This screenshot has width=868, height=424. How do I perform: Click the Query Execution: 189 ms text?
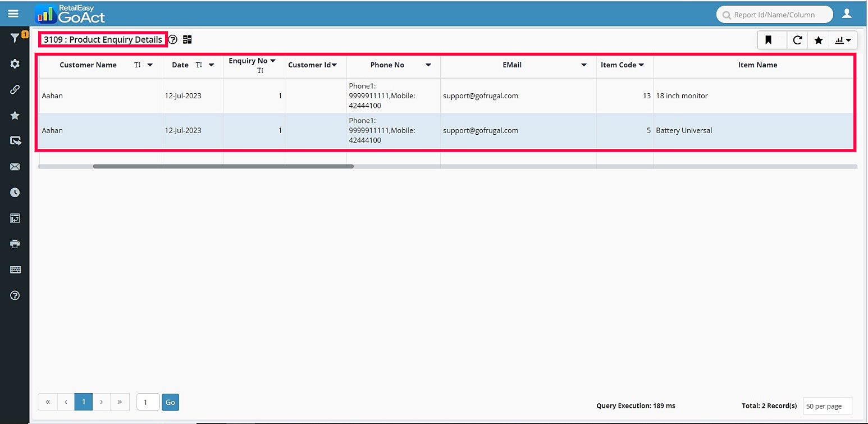pyautogui.click(x=636, y=406)
